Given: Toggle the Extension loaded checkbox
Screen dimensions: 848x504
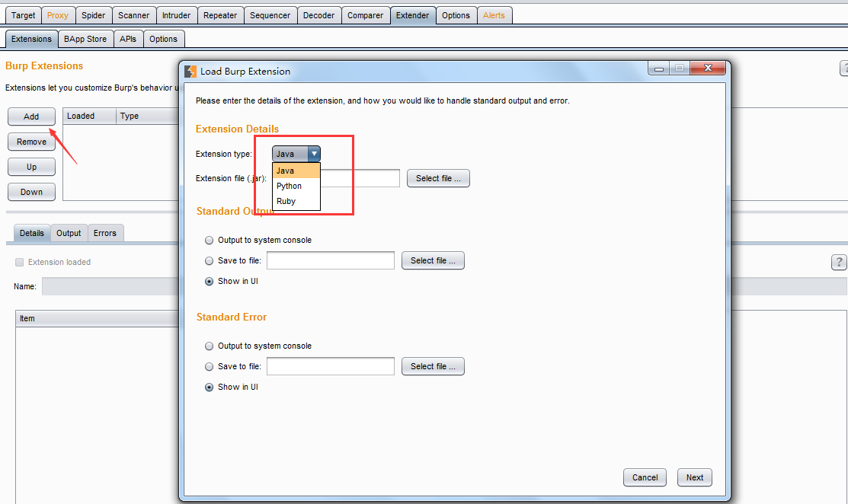Looking at the screenshot, I should (x=20, y=262).
